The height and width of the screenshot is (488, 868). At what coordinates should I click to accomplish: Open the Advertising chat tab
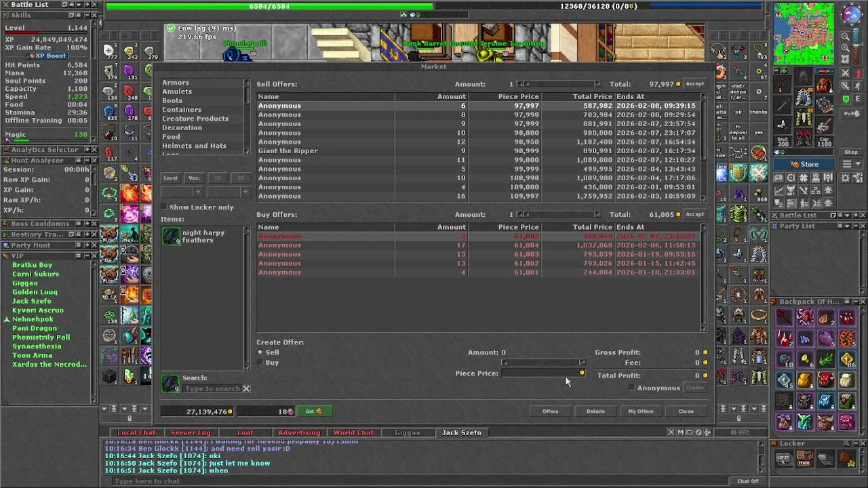coord(299,432)
